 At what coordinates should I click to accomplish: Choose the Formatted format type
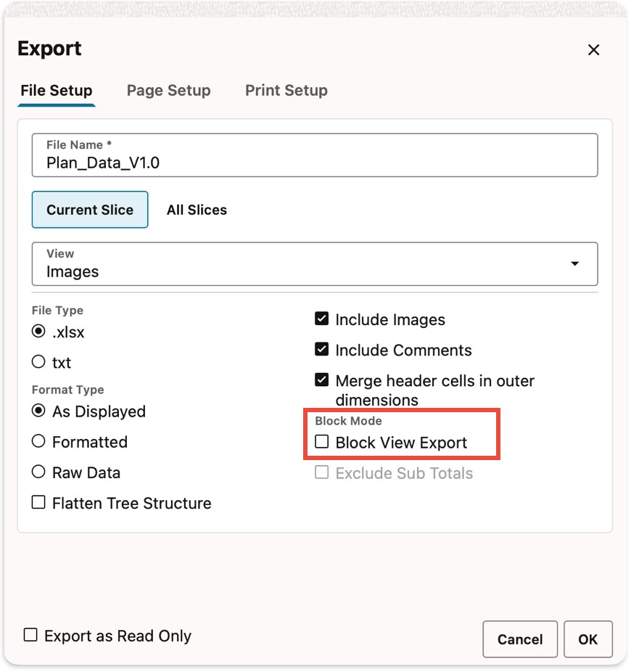coord(38,442)
